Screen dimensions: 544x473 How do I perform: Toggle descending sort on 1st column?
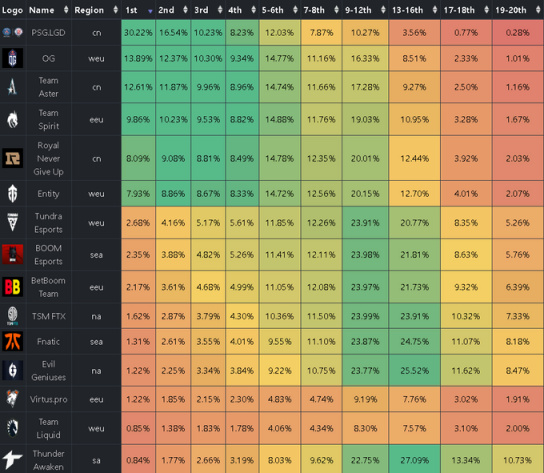click(150, 11)
